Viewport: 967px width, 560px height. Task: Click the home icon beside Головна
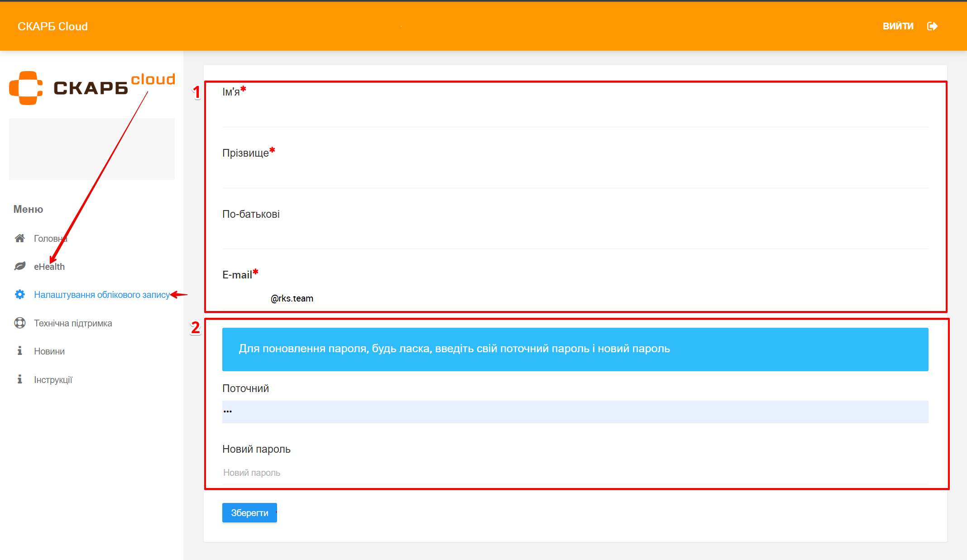pyautogui.click(x=19, y=238)
